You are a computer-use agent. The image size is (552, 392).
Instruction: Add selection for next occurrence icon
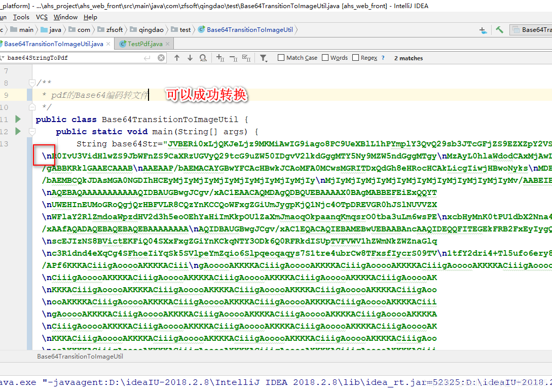click(220, 58)
